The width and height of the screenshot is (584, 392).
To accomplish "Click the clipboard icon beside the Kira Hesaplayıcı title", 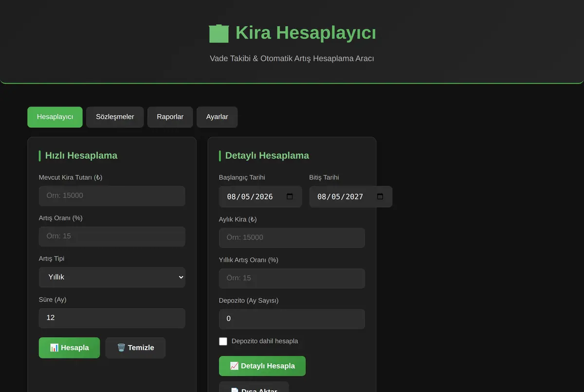I will pyautogui.click(x=219, y=33).
